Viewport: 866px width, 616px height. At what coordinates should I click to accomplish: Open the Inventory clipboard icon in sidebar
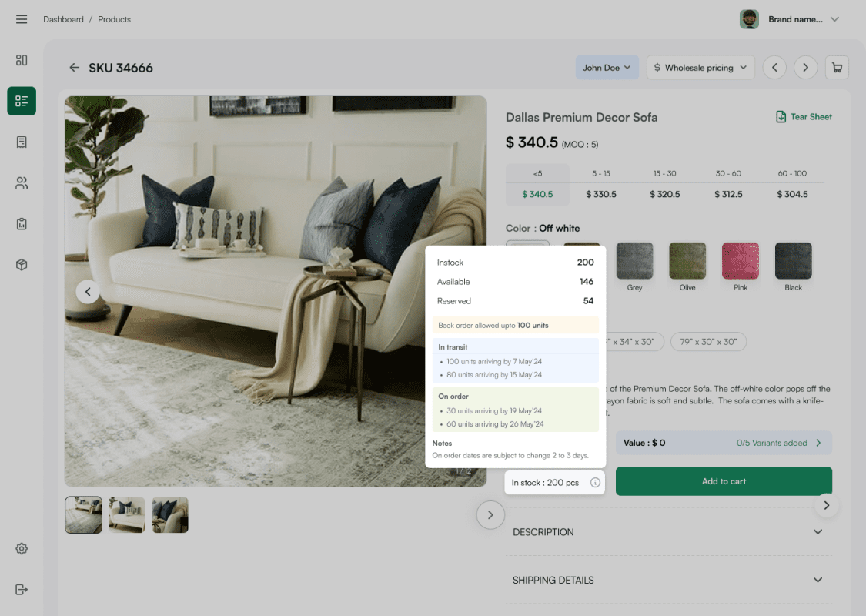click(x=21, y=223)
